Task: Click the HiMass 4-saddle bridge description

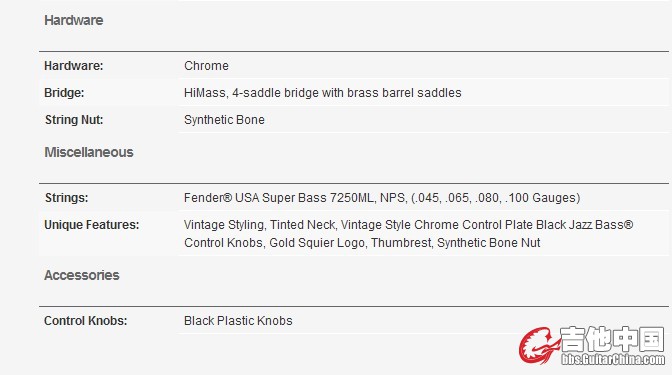Action: pyautogui.click(x=323, y=93)
